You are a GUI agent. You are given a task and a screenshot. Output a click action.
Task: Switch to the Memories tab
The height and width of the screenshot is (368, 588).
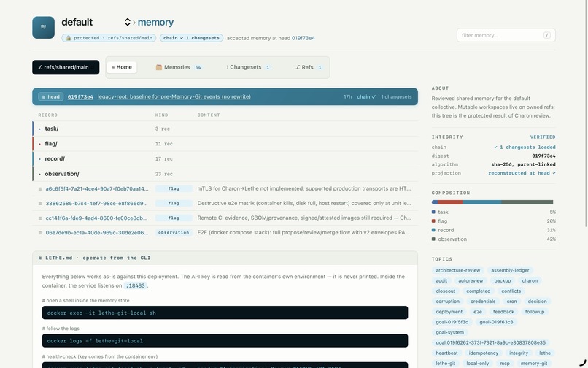pos(178,67)
